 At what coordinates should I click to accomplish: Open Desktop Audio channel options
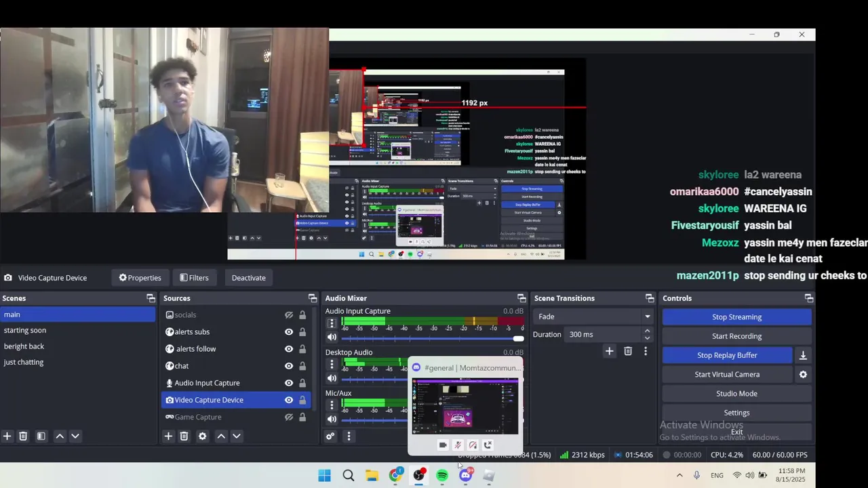click(x=332, y=365)
